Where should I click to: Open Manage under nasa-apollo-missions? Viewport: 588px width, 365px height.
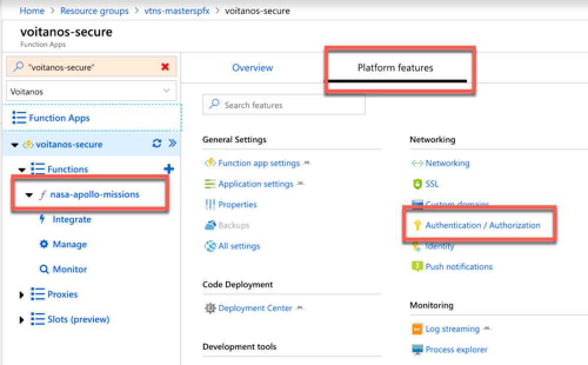tap(70, 244)
